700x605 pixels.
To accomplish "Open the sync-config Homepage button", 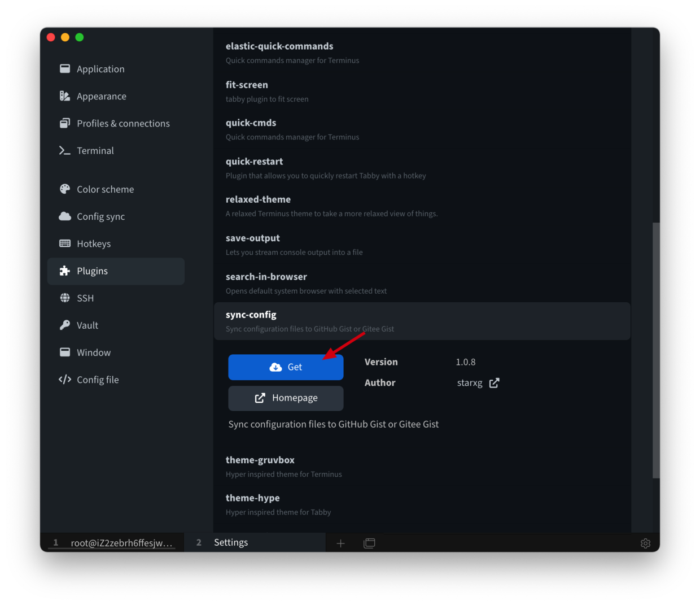I will coord(286,398).
